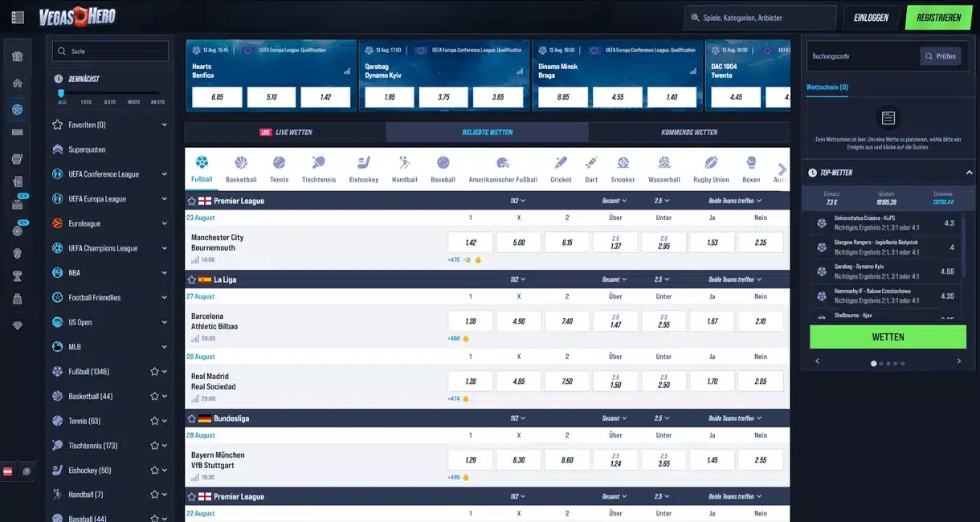The image size is (980, 522).
Task: Switch to the Live Wetten tab
Action: (x=285, y=133)
